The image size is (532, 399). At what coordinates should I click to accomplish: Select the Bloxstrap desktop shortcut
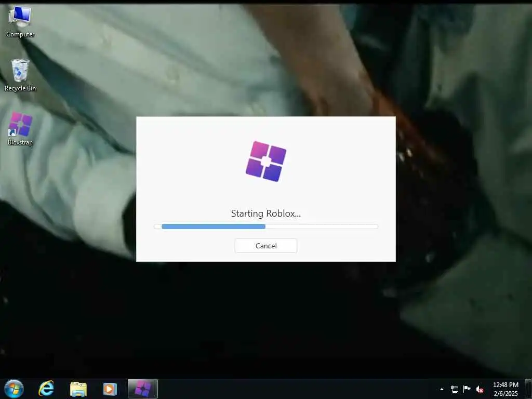pos(20,129)
